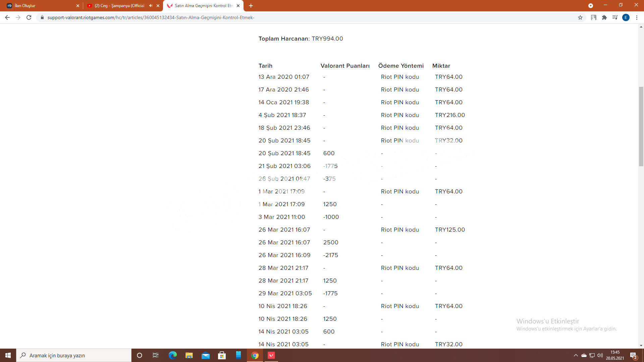Viewport: 644px width, 362px height.
Task: Select the date 26 Mar 2021 16:09
Action: (284, 255)
